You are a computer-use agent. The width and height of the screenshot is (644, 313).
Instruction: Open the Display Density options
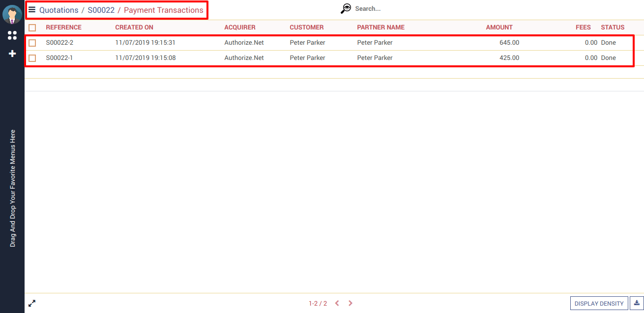point(599,304)
